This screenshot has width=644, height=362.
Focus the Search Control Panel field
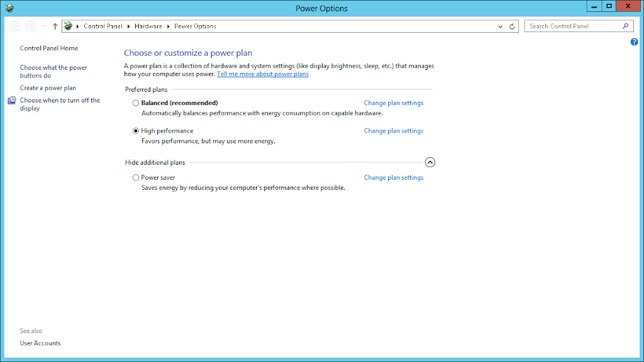579,26
